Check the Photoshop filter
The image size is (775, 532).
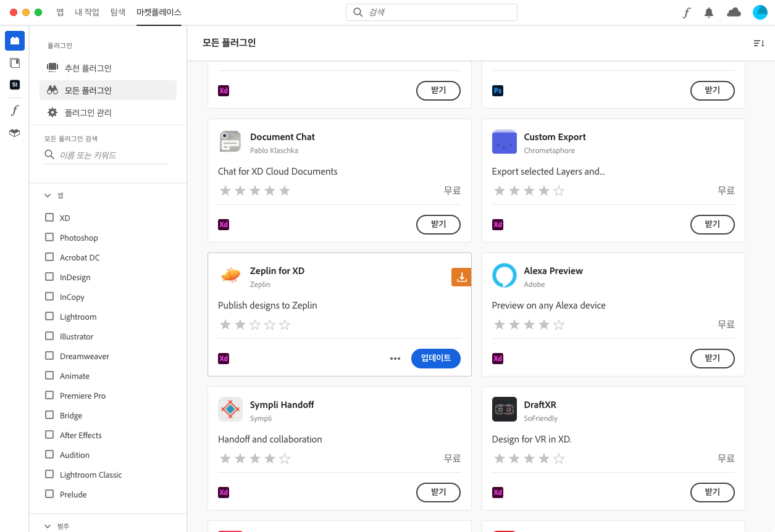pyautogui.click(x=49, y=237)
